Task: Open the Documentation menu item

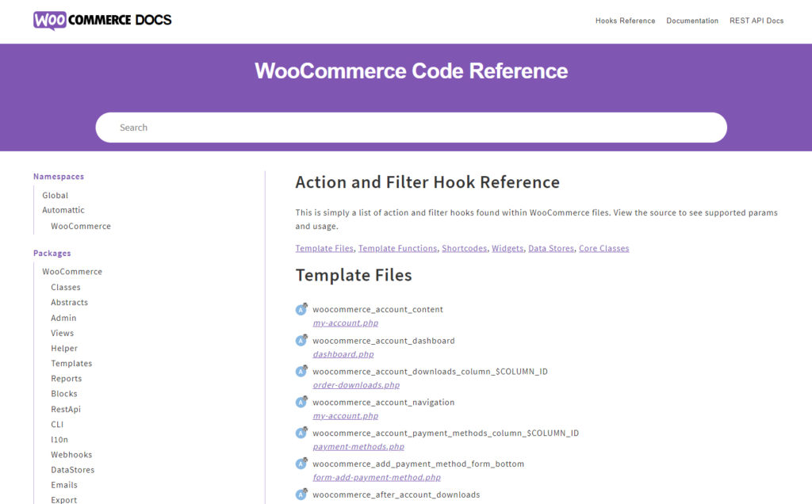Action: (x=691, y=21)
